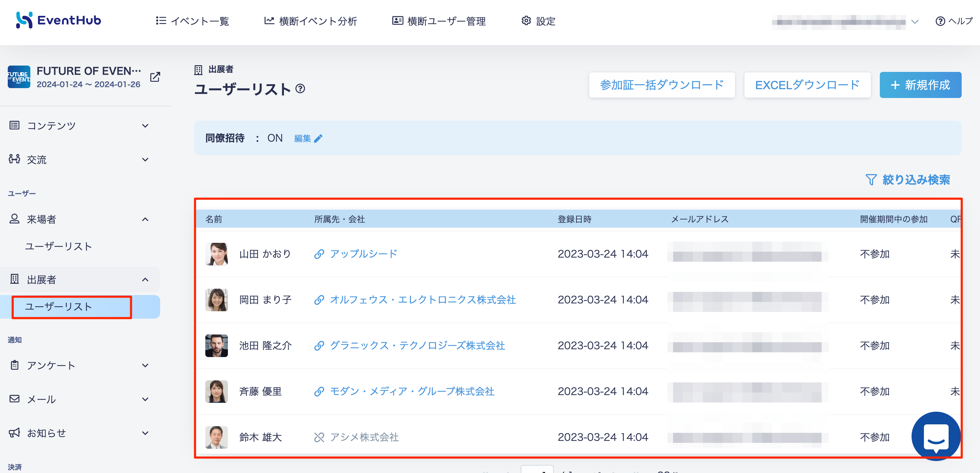Click the pencil edit icon for 同僚招待
980x473 pixels.
pyautogui.click(x=319, y=139)
